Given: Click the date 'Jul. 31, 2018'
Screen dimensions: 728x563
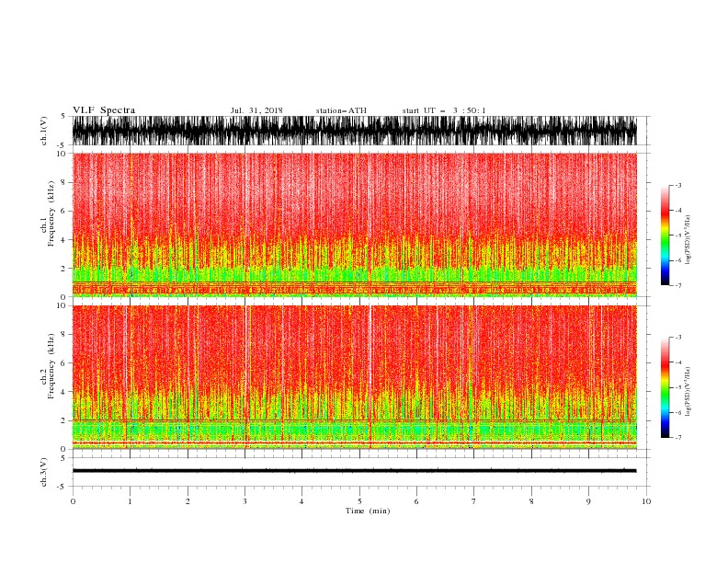Looking at the screenshot, I should coord(256,110).
